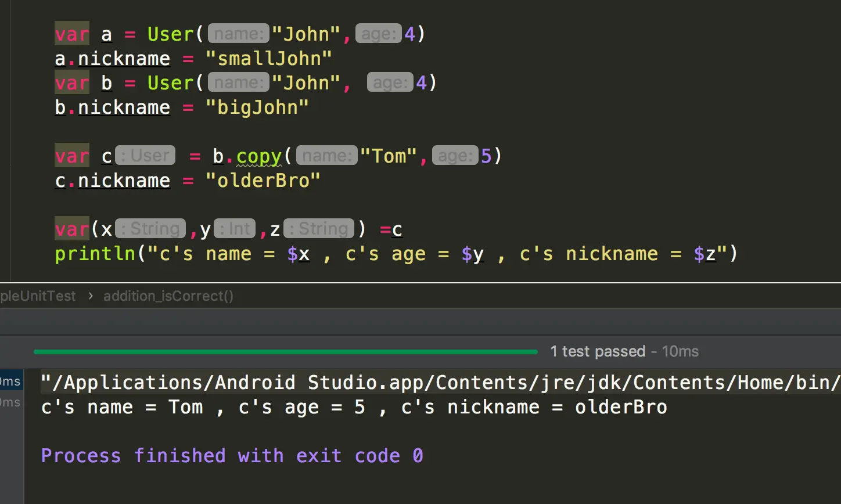This screenshot has height=504, width=841.
Task: Click User constructor on the var b line
Action: click(170, 83)
